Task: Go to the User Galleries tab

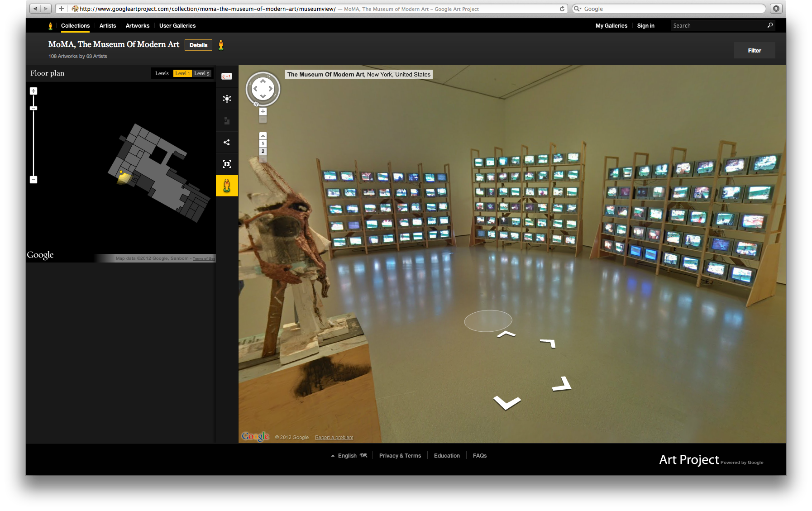Action: (x=177, y=26)
